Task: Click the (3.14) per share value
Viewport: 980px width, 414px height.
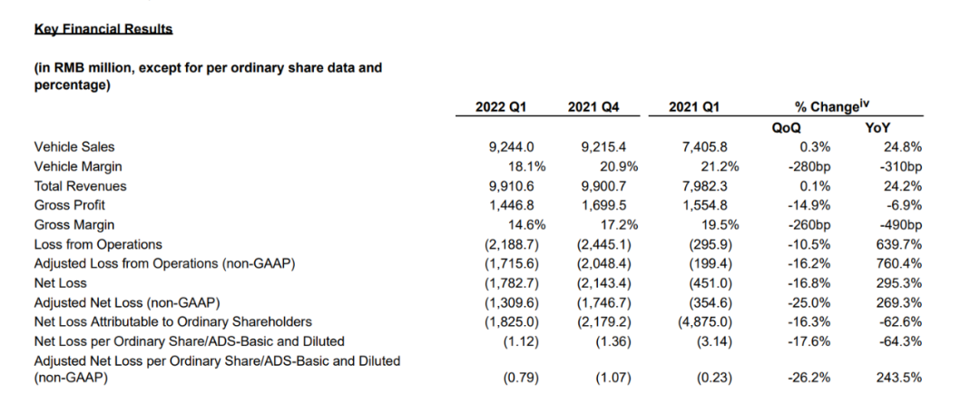Action: coord(714,341)
